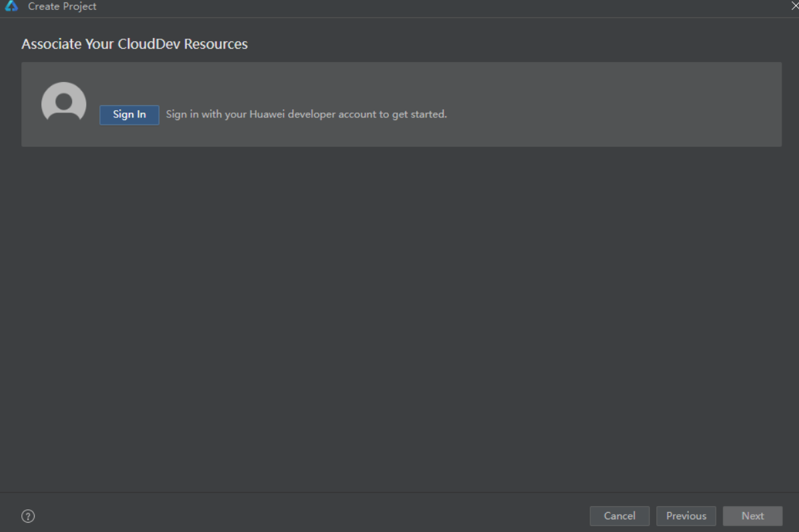Open help via the question mark icon
Screen dimensions: 799x532
pos(28,516)
